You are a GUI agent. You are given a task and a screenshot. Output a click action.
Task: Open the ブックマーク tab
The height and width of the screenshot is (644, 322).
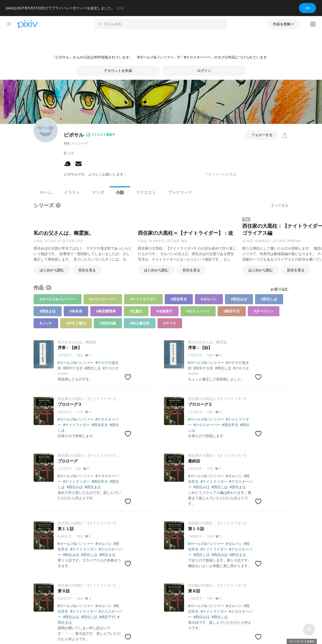coord(180,192)
